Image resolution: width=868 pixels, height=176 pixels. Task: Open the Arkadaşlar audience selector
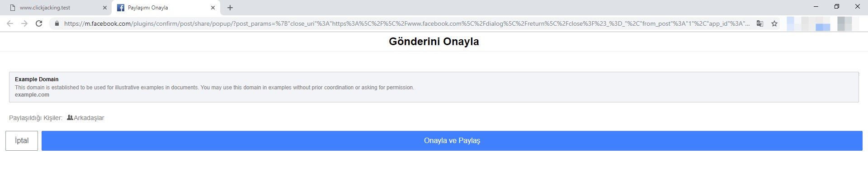click(85, 118)
